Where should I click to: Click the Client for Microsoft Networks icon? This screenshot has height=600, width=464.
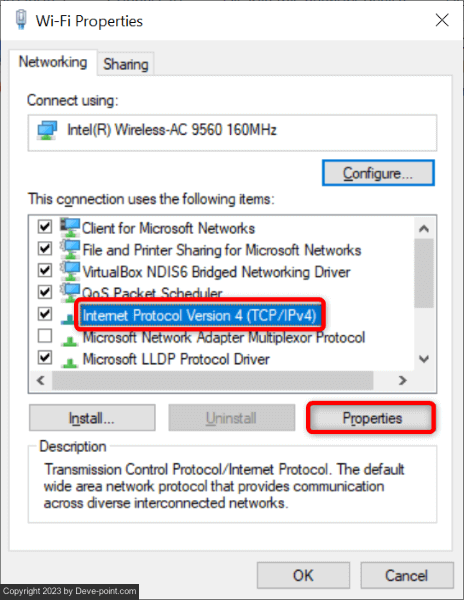pos(70,227)
